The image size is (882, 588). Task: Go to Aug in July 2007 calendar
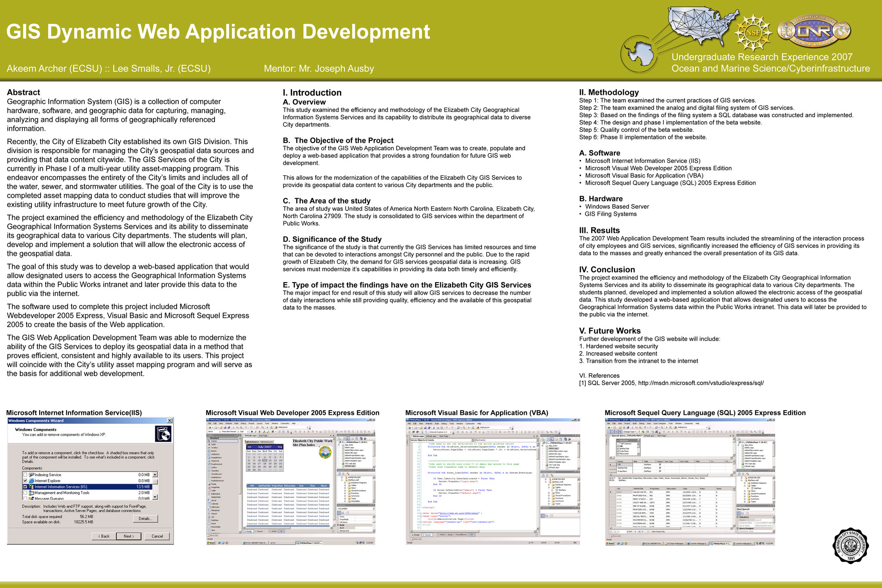tap(280, 447)
